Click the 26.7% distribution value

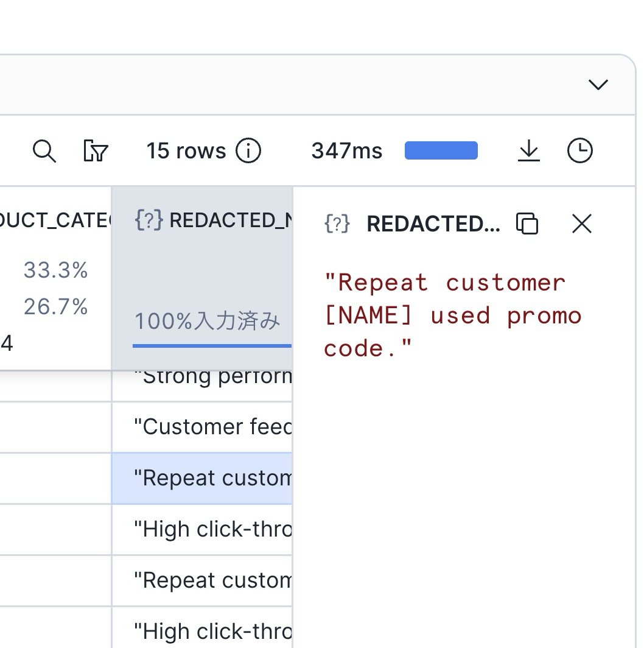[x=56, y=307]
